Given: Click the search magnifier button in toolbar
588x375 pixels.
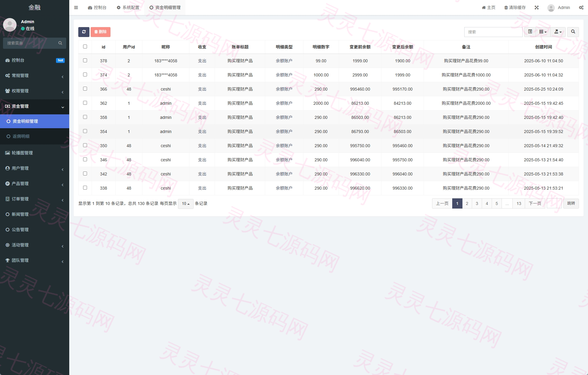Looking at the screenshot, I should click(573, 32).
